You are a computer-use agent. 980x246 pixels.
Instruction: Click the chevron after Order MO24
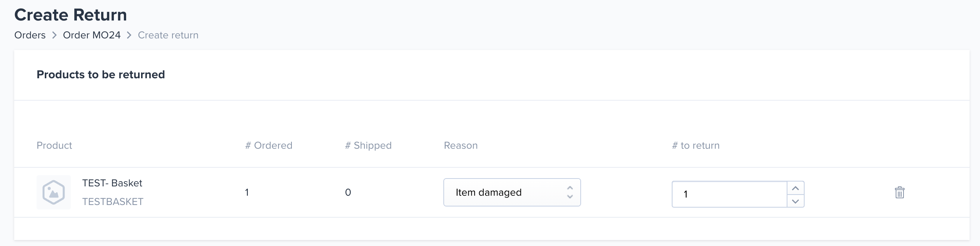[x=129, y=35]
